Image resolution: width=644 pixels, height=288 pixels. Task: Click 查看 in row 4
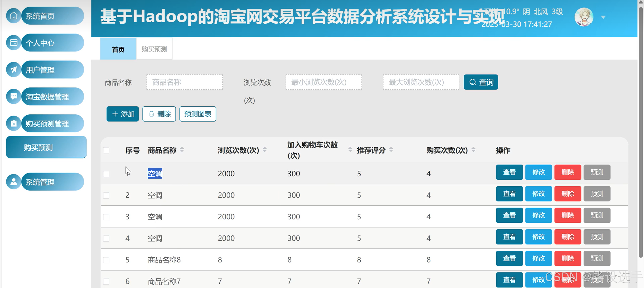509,237
